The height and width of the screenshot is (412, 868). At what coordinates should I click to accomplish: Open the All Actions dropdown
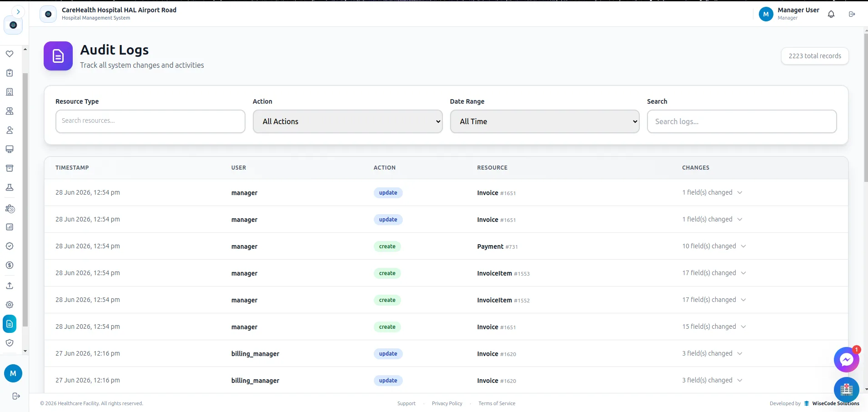pyautogui.click(x=348, y=121)
